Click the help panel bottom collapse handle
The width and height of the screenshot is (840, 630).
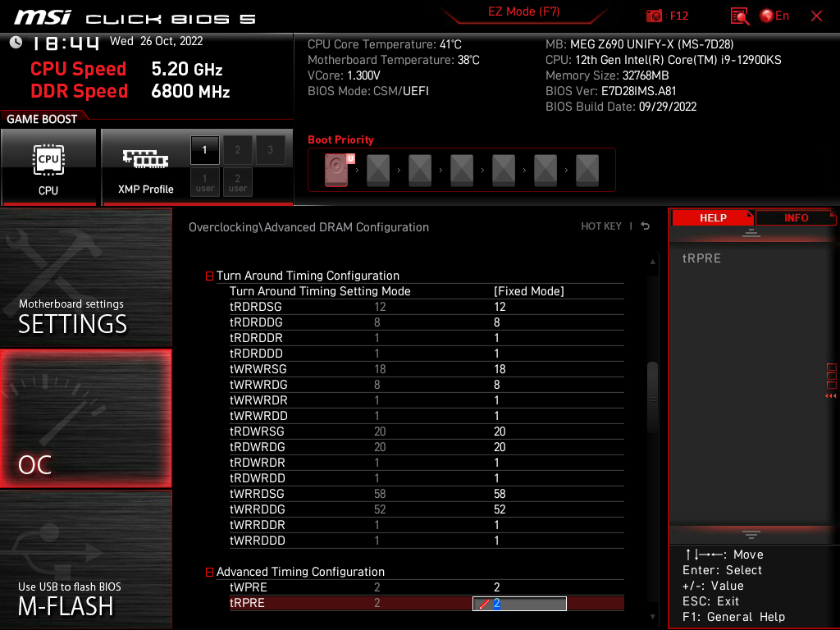[x=751, y=535]
